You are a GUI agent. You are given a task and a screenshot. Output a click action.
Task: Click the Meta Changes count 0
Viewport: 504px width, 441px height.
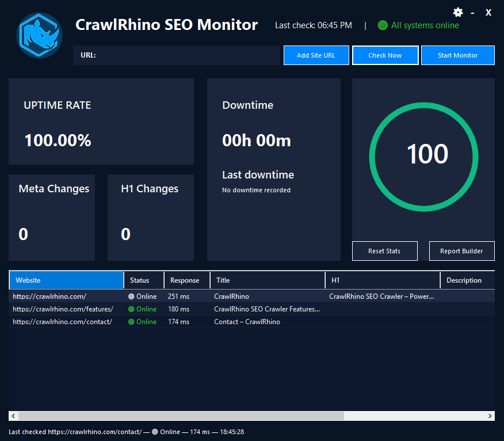coord(24,234)
